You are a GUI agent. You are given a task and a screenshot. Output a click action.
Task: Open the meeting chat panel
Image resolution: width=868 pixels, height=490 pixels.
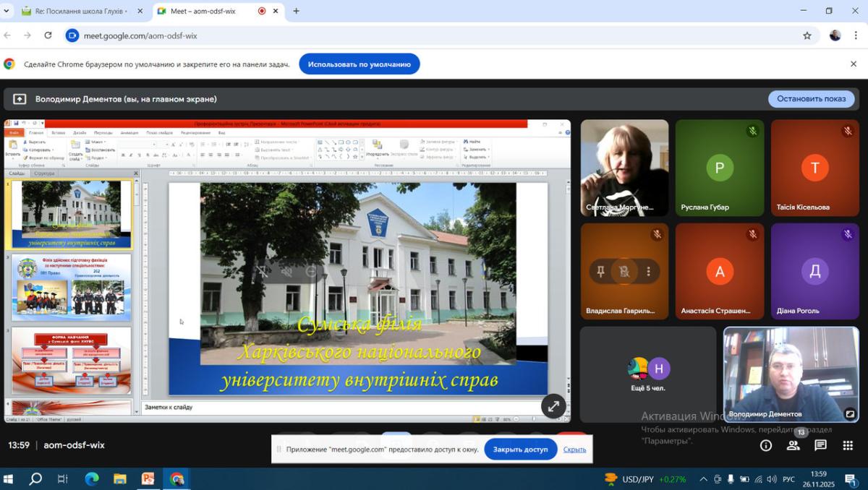(x=820, y=446)
